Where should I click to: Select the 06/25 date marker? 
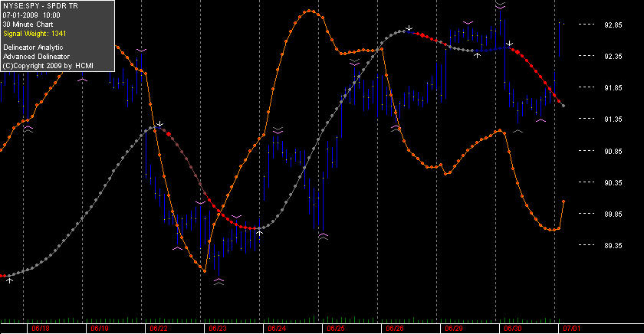coord(336,329)
